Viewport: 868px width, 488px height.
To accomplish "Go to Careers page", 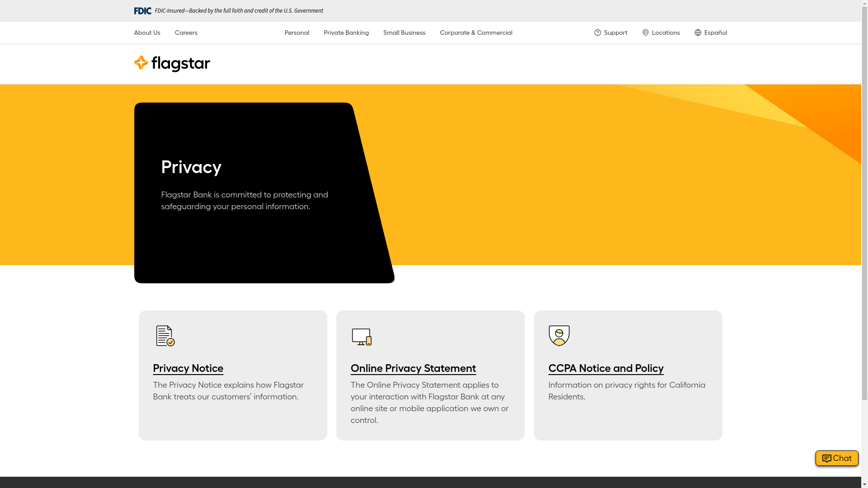I will tap(186, 33).
